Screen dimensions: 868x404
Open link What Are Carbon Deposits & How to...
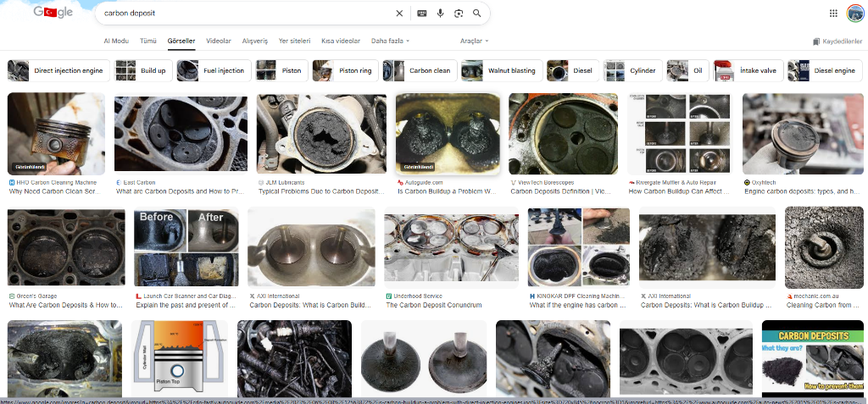(66, 305)
